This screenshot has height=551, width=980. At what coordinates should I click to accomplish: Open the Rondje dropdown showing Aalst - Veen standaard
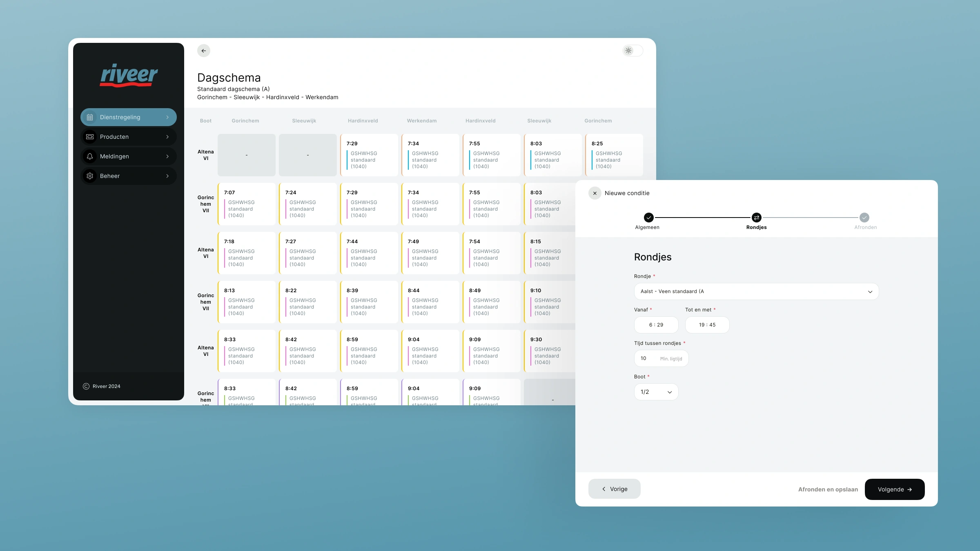(x=756, y=291)
